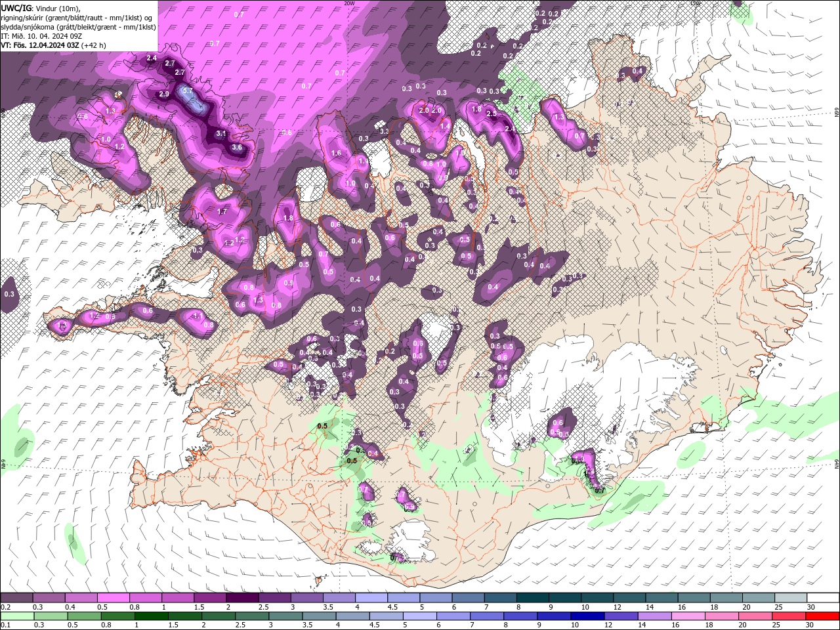
Task: Click the 3.1 value label on the map
Action: [221, 133]
